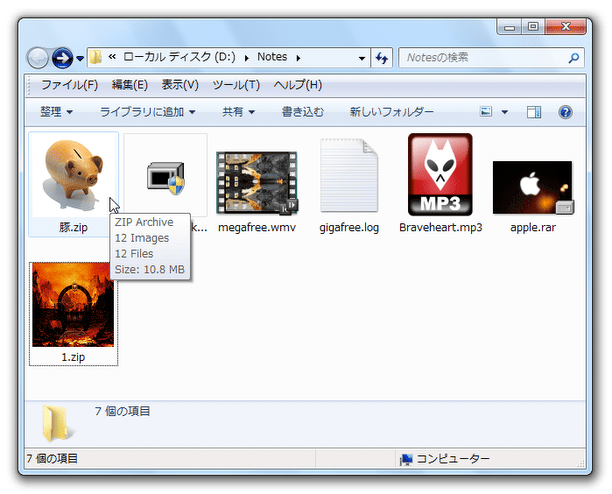
Task: Open the ツール(T) menu
Action: pyautogui.click(x=236, y=85)
